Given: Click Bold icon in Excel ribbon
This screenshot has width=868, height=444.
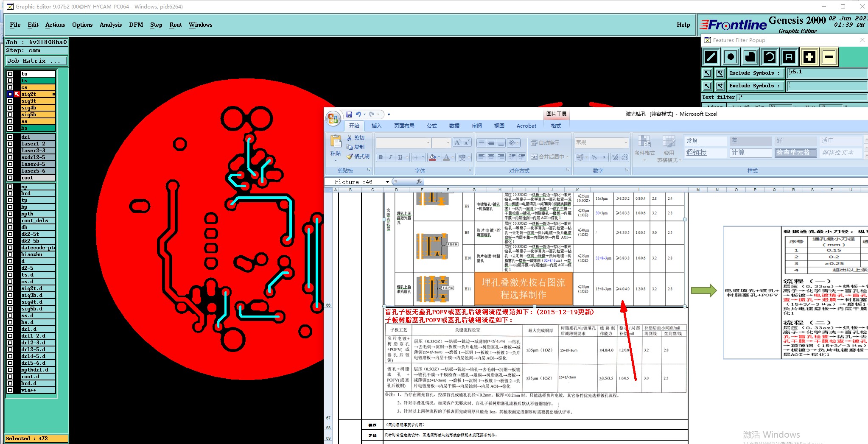Looking at the screenshot, I should tap(381, 157).
